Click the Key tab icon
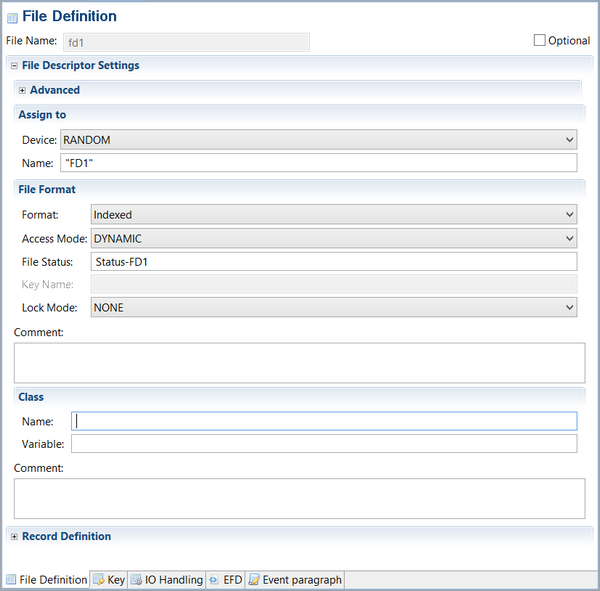This screenshot has width=600, height=591. coord(98,579)
